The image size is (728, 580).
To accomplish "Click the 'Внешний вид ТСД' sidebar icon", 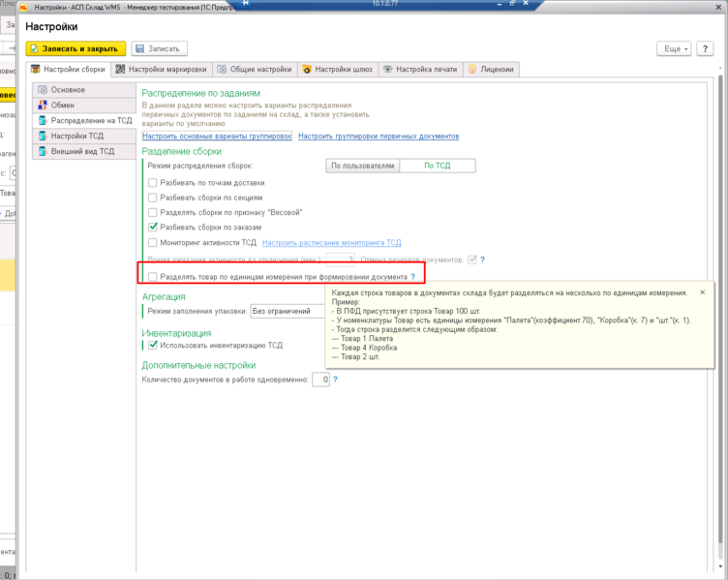I will point(43,151).
